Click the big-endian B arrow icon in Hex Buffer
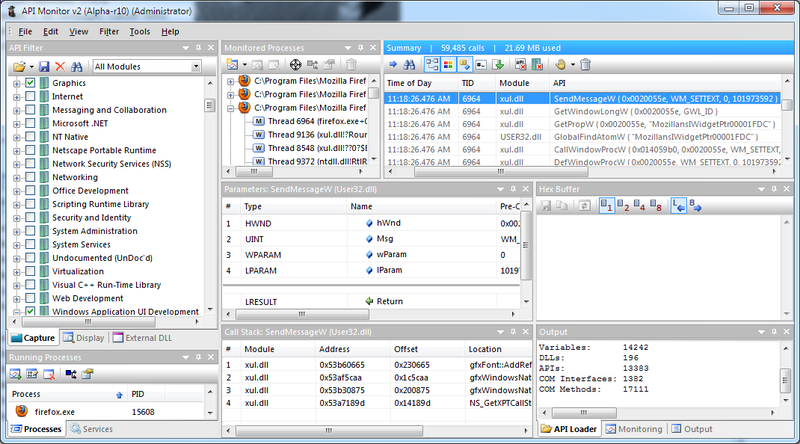The width and height of the screenshot is (800, 444). coord(695,206)
